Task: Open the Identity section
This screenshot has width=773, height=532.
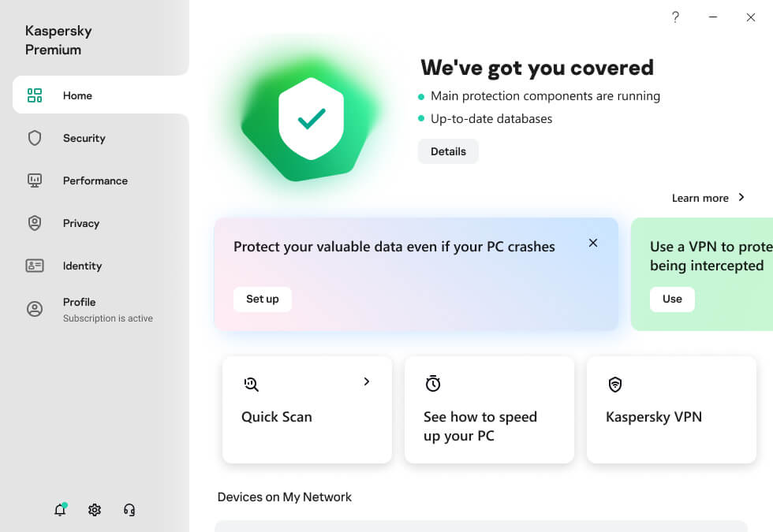Action: (82, 266)
